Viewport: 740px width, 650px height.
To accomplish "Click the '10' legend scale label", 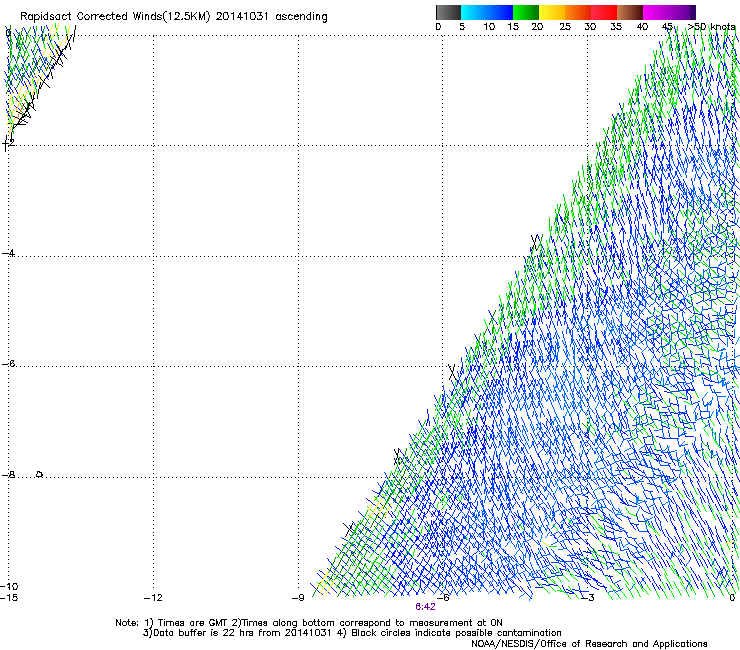I will coord(489,27).
